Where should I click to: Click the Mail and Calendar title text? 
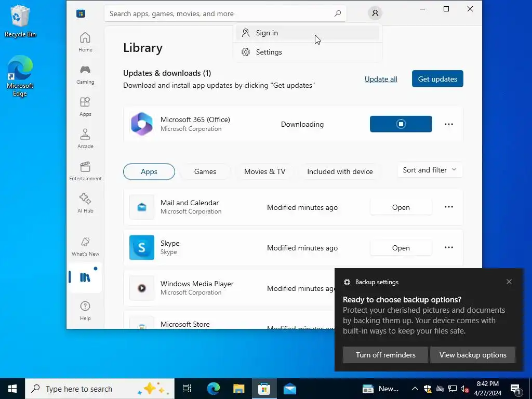[x=189, y=203]
